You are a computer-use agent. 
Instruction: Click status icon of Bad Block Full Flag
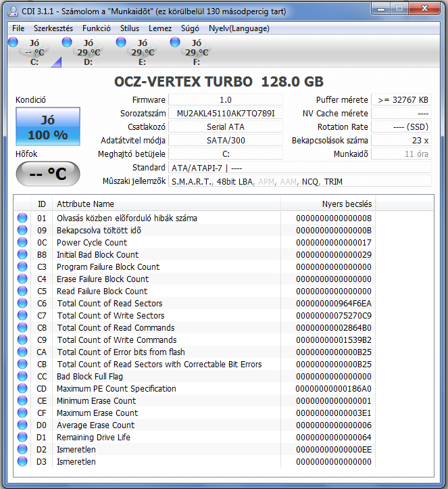coord(22,376)
